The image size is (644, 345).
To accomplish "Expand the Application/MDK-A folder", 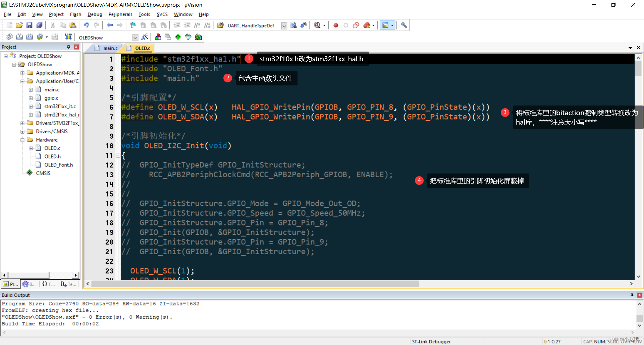I will point(22,73).
